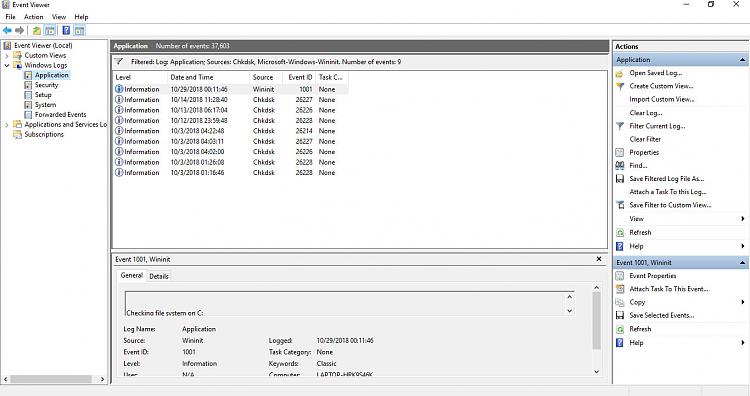Click preview pane vertical scrollbar thumb
Image resolution: width=750 pixels, height=396 pixels.
click(596, 320)
